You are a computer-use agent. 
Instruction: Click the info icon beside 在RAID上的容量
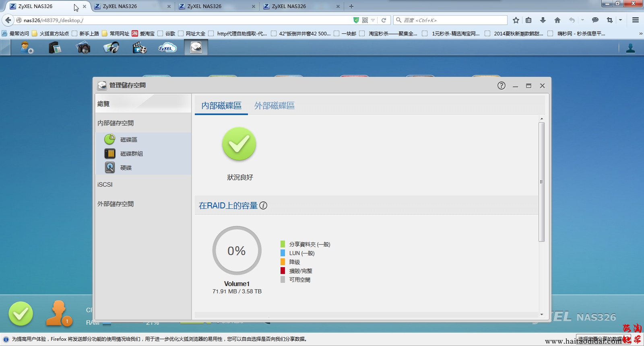pyautogui.click(x=263, y=206)
